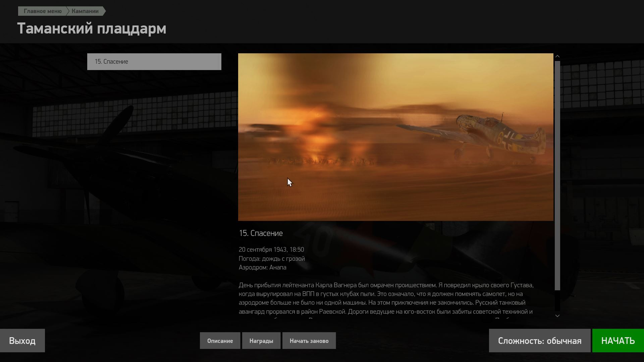644x362 pixels.
Task: Open the Описание tab
Action: (x=220, y=341)
